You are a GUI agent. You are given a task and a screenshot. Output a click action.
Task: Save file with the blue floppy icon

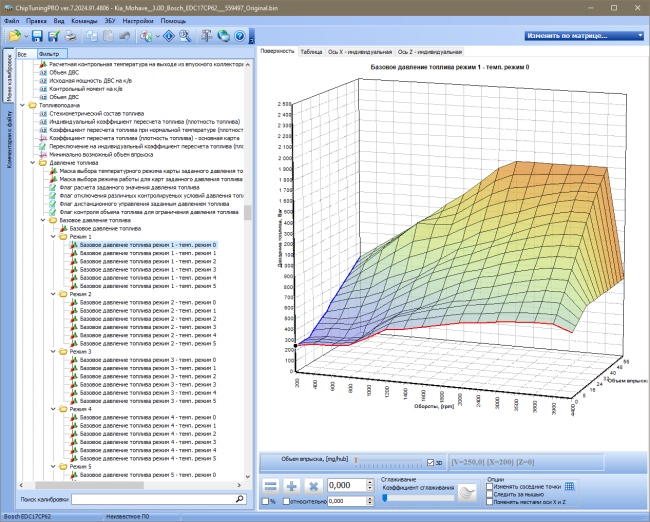pyautogui.click(x=37, y=36)
